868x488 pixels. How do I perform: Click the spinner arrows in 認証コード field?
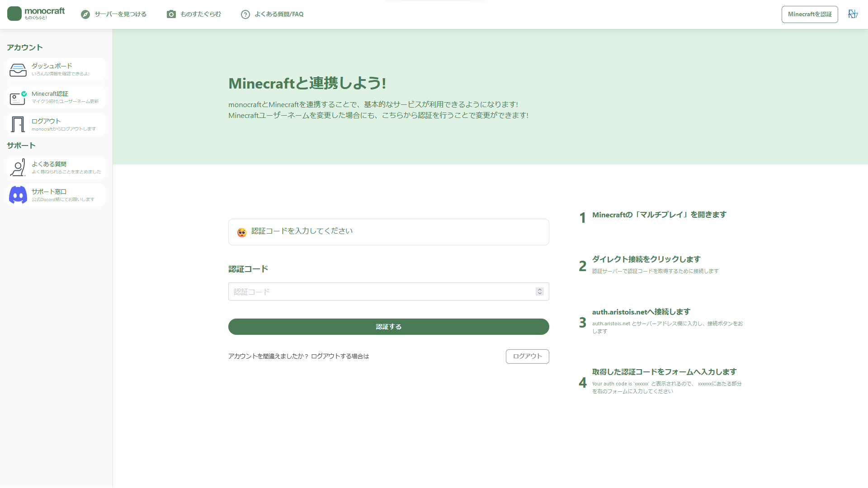pyautogui.click(x=539, y=292)
